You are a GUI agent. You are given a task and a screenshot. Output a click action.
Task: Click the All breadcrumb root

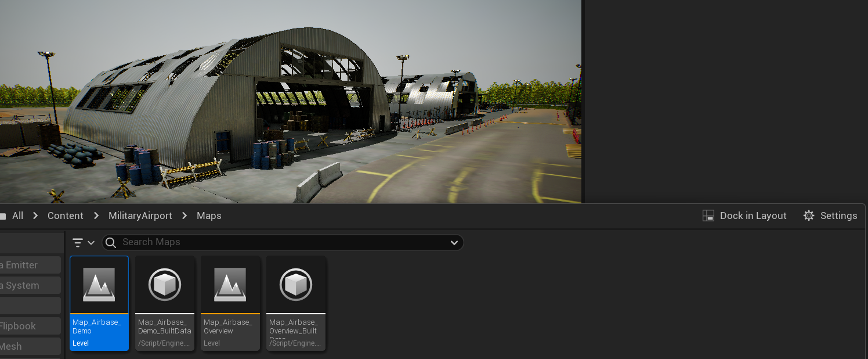(17, 216)
